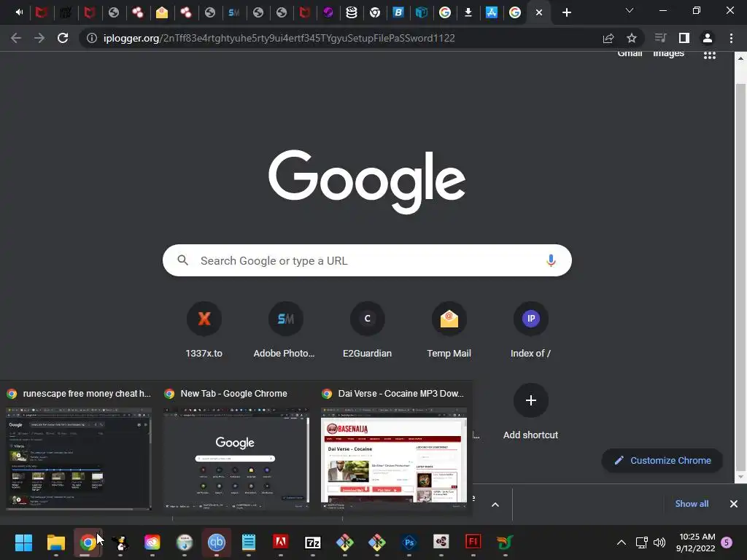
Task: Open the tab search dropdown
Action: (x=630, y=10)
